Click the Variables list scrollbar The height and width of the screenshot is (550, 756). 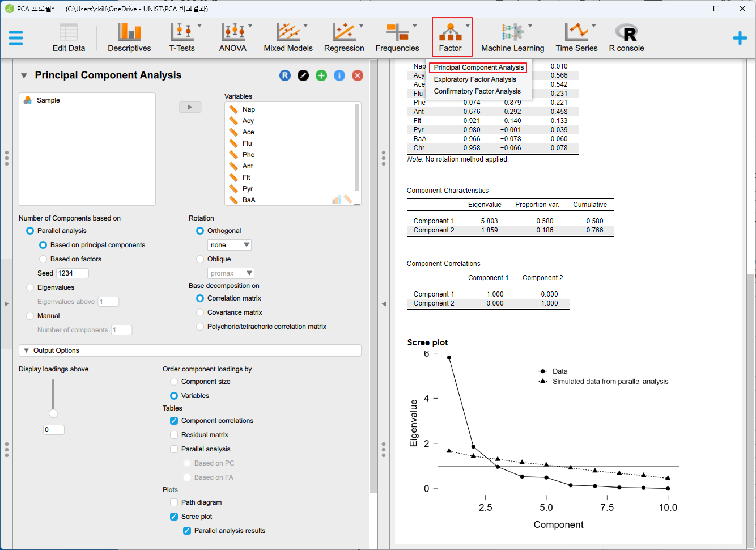pos(357,147)
